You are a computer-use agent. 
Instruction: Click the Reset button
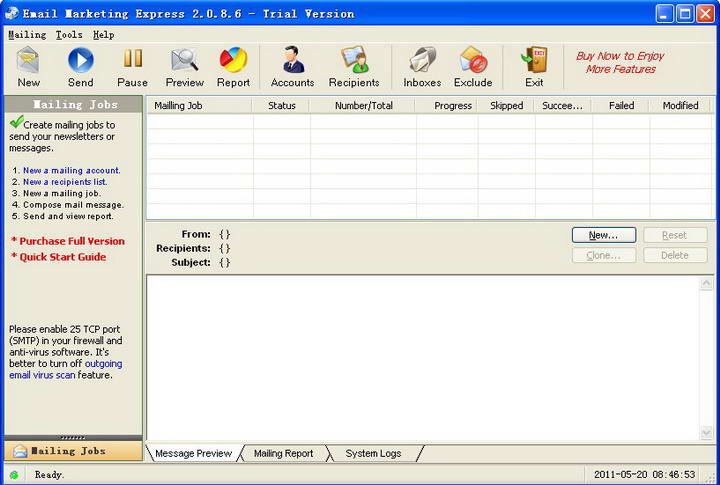tap(675, 235)
